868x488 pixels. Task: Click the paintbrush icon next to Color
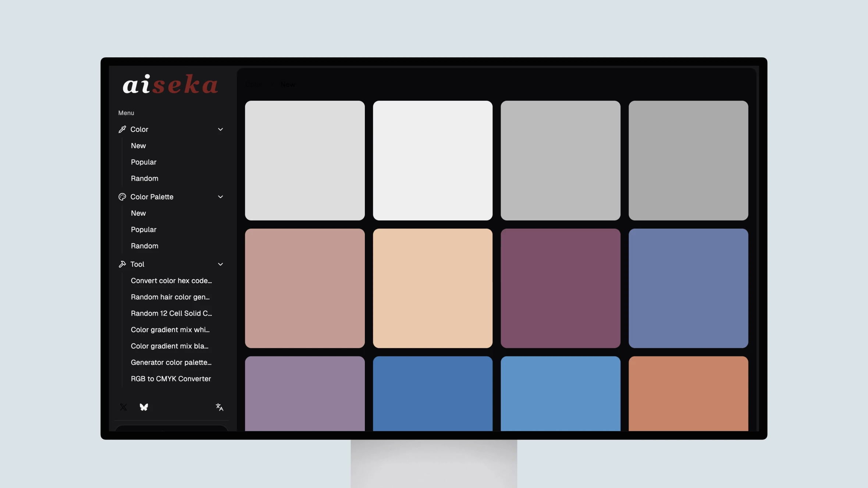coord(122,129)
